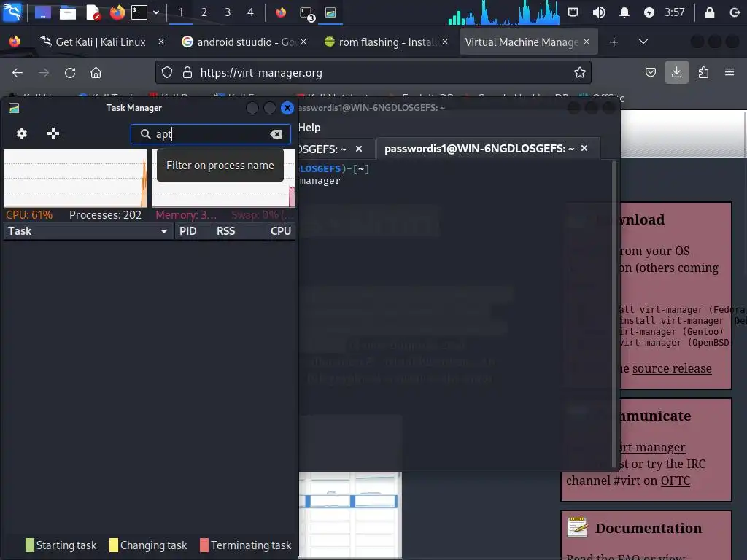Screen dimensions: 747x560
Task: Lock the screen with padlock icon
Action: (709, 12)
